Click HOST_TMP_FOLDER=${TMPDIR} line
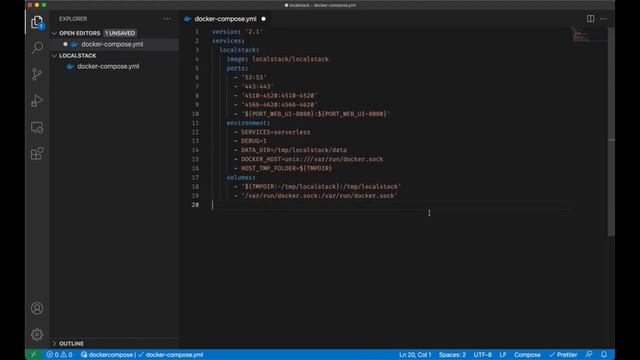 click(283, 169)
